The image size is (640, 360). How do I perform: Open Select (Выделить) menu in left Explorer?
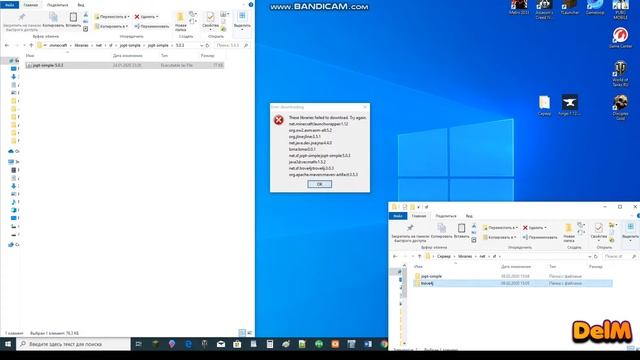coord(242,20)
